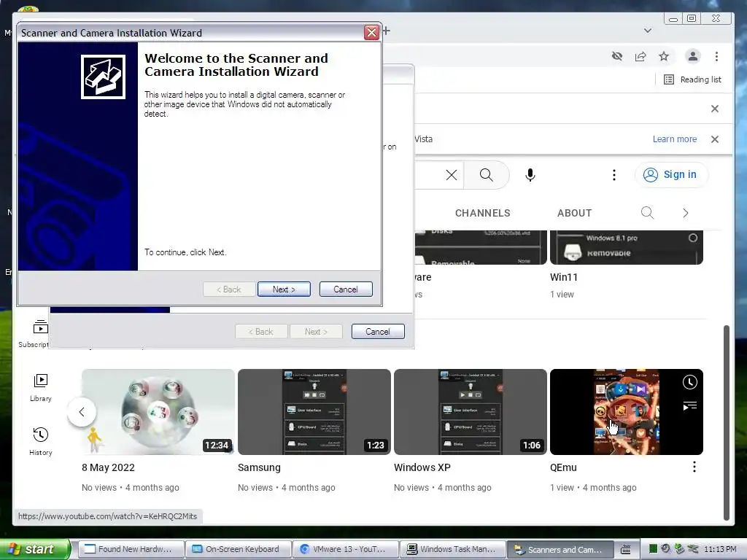Click the keyboard icon beside the tray

tap(625, 550)
